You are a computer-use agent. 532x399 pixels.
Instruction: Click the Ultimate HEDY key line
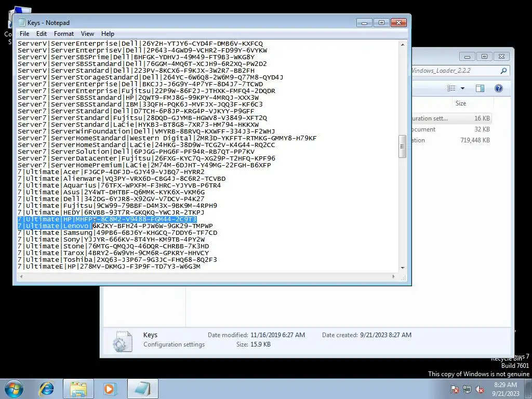[x=111, y=212]
